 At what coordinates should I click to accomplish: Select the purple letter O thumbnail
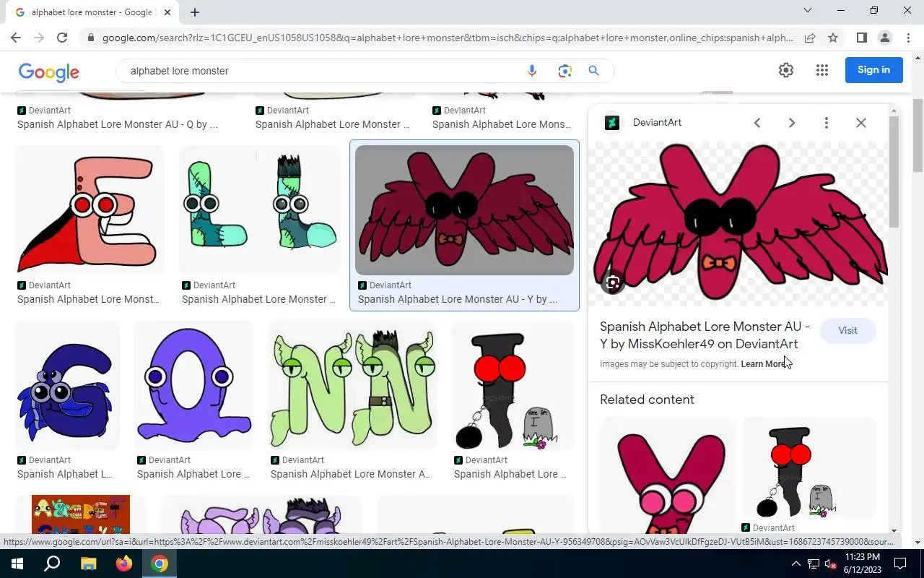194,386
